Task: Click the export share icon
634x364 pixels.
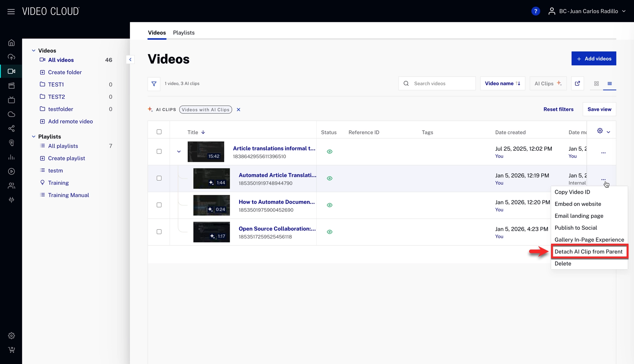Action: coord(577,84)
